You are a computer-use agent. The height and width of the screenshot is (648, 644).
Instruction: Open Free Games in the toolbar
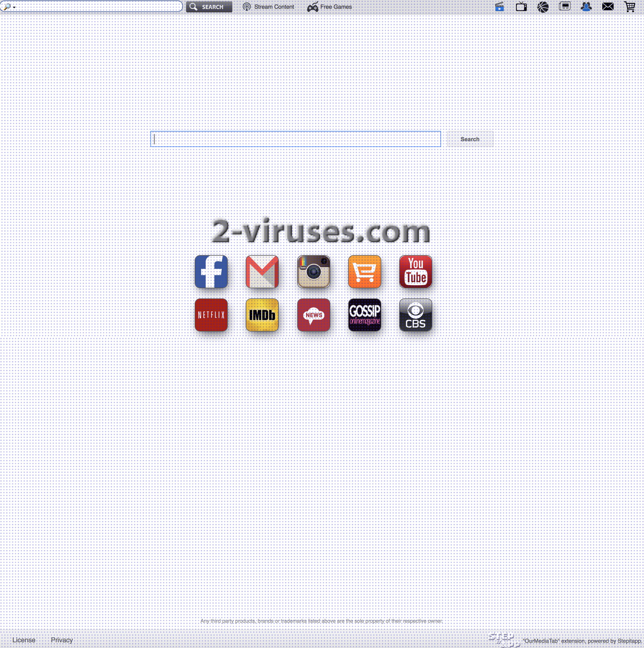329,7
